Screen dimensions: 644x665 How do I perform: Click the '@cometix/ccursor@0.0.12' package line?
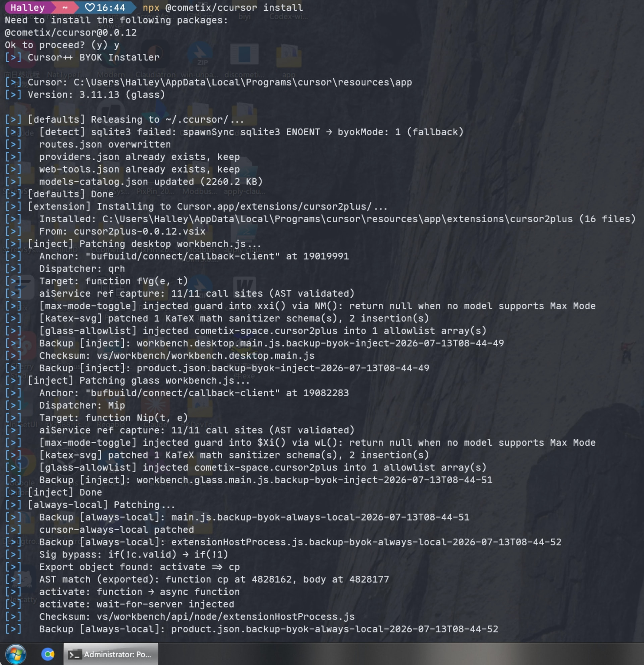click(x=71, y=33)
